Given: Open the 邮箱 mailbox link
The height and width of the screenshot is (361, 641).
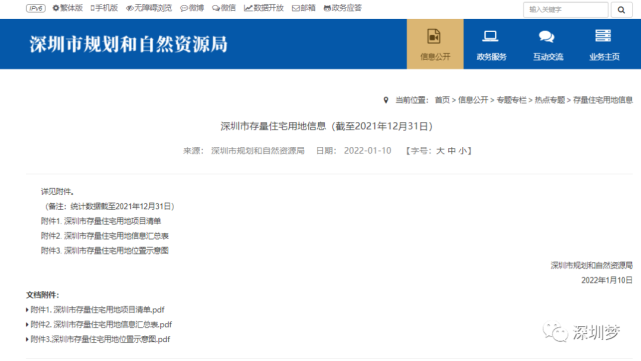Looking at the screenshot, I should pos(303,8).
